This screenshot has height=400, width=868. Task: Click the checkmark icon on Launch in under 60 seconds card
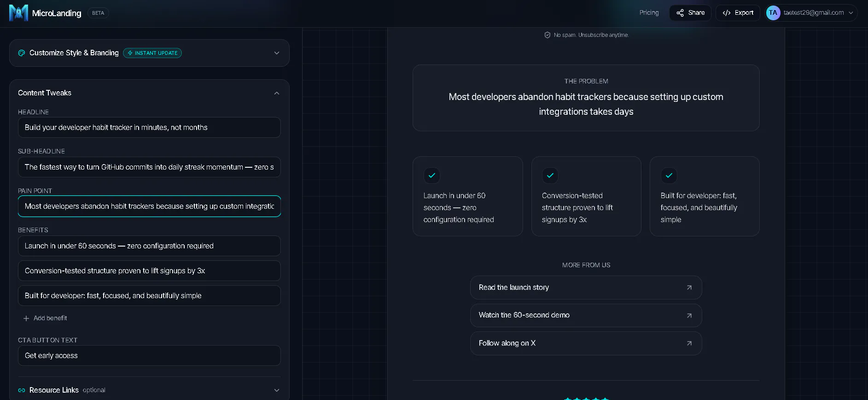432,176
